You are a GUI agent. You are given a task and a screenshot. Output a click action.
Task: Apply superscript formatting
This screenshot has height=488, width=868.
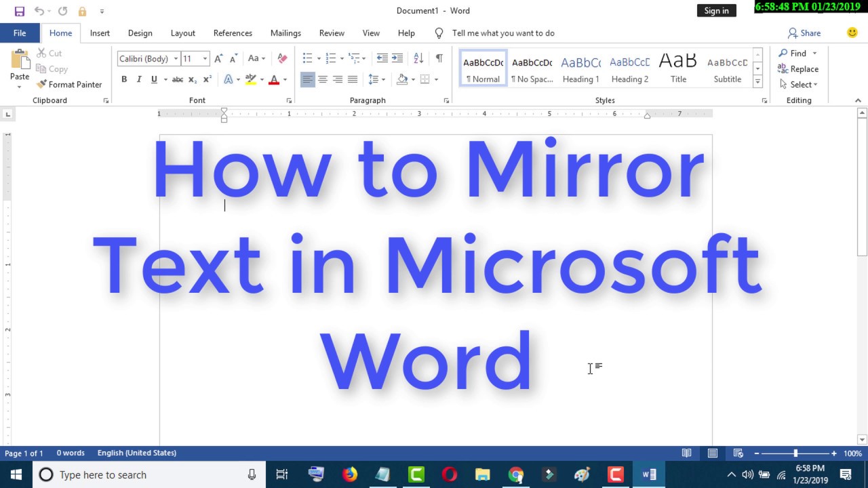click(x=208, y=80)
